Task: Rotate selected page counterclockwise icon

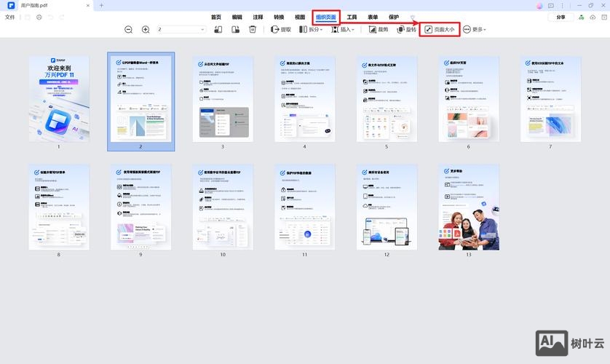Action: pyautogui.click(x=218, y=30)
